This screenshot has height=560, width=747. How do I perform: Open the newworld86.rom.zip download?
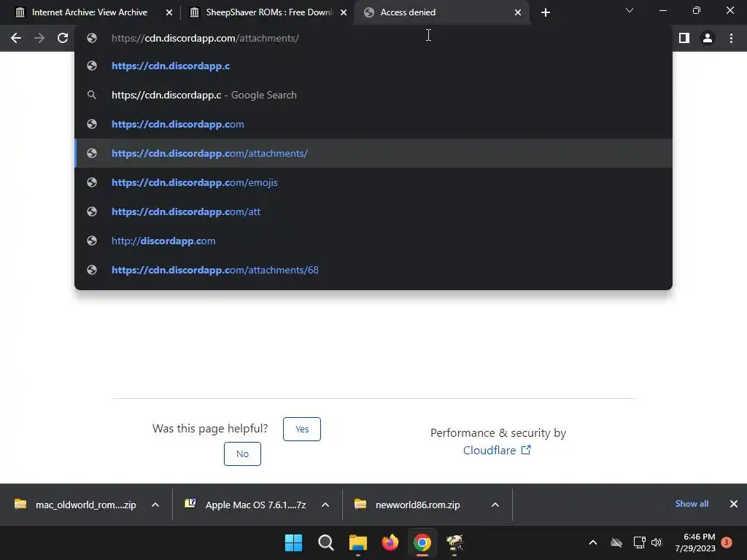408,505
